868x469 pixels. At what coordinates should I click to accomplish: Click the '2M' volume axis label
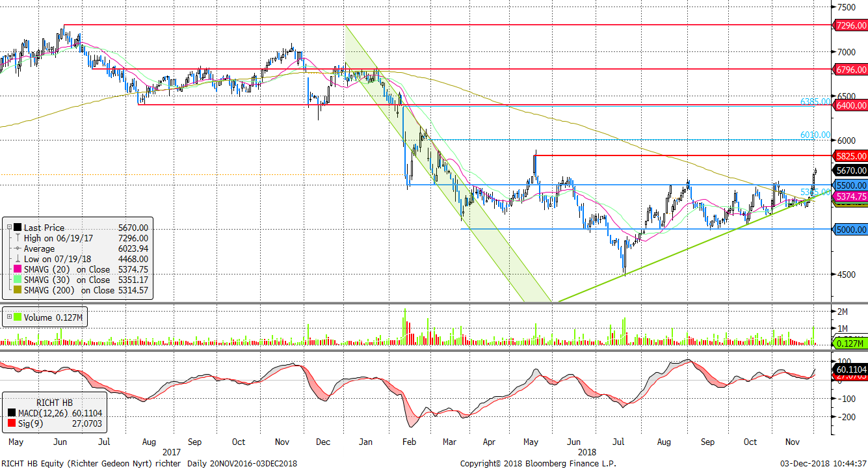(844, 312)
